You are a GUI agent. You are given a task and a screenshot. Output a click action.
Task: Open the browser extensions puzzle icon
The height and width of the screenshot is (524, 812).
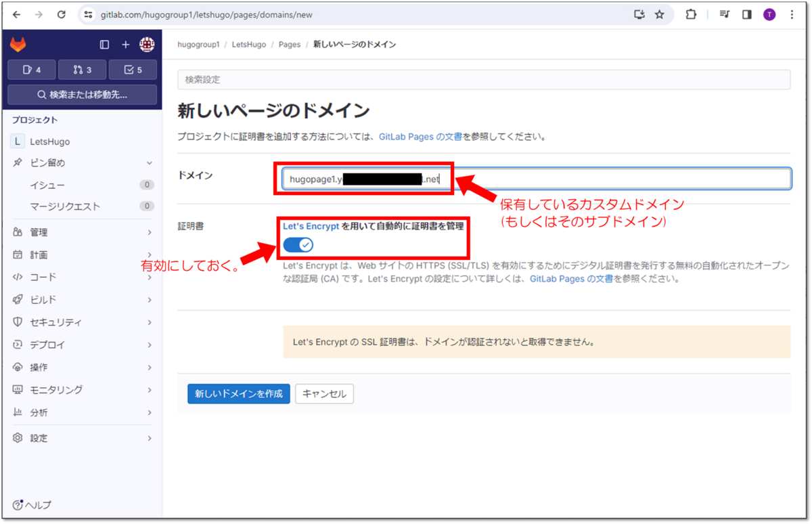tap(691, 14)
